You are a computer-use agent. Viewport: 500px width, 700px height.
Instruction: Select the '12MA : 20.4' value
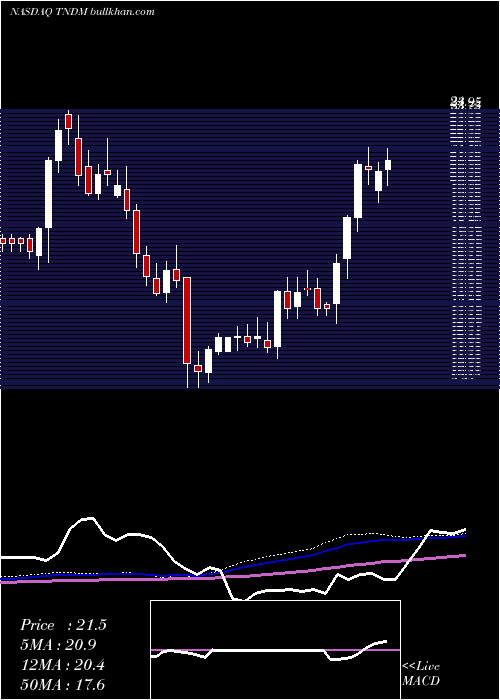[x=63, y=665]
